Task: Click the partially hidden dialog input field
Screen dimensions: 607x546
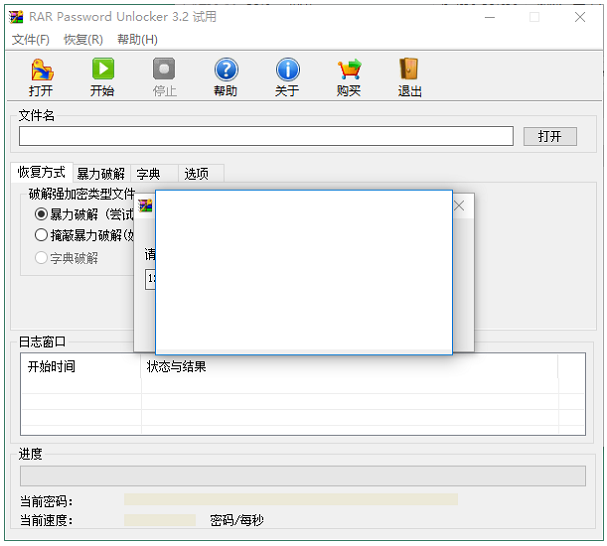Action: (151, 279)
